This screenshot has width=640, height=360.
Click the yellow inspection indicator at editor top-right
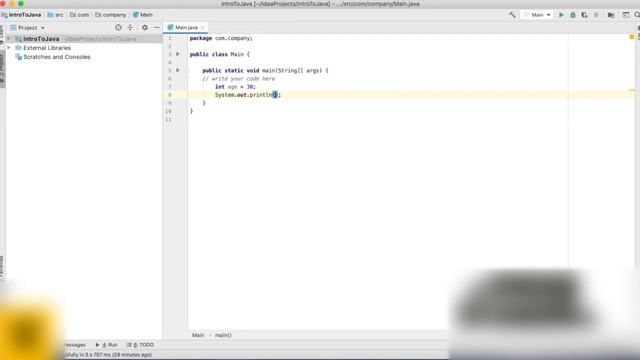tap(631, 37)
